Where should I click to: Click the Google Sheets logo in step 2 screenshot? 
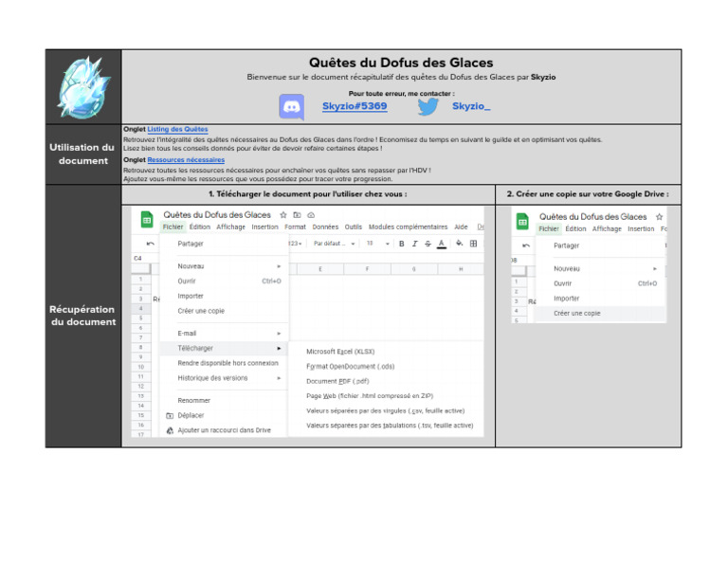point(522,222)
